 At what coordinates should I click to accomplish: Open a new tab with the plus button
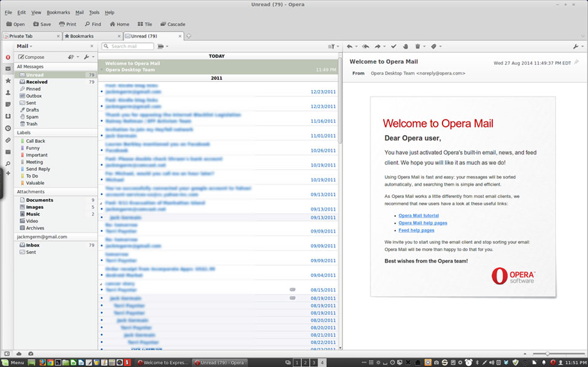[x=189, y=36]
